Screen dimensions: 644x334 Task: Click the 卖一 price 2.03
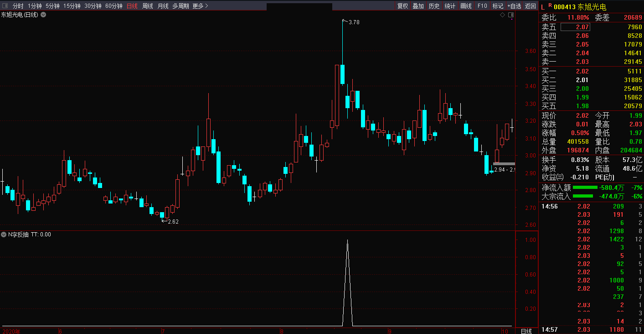(x=582, y=62)
